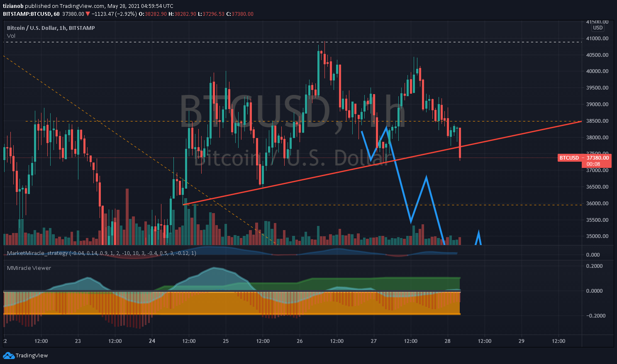Click the 35500.00 price axis label

(597, 220)
